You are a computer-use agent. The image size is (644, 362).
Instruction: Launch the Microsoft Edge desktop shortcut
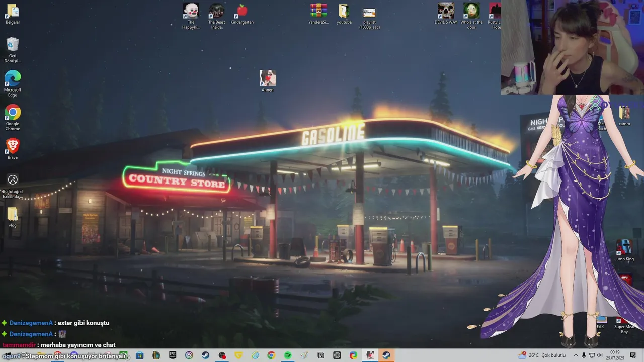pyautogui.click(x=13, y=83)
